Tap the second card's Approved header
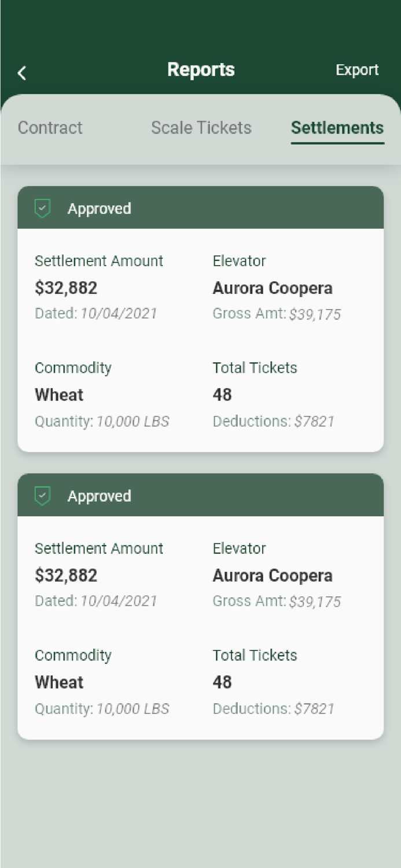401x868 pixels. tap(200, 496)
